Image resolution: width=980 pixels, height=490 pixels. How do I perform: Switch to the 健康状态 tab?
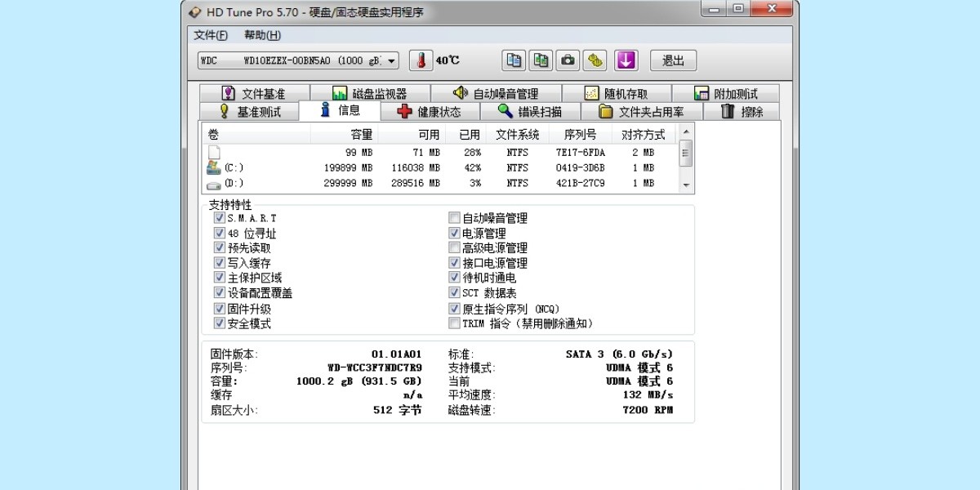click(x=430, y=112)
